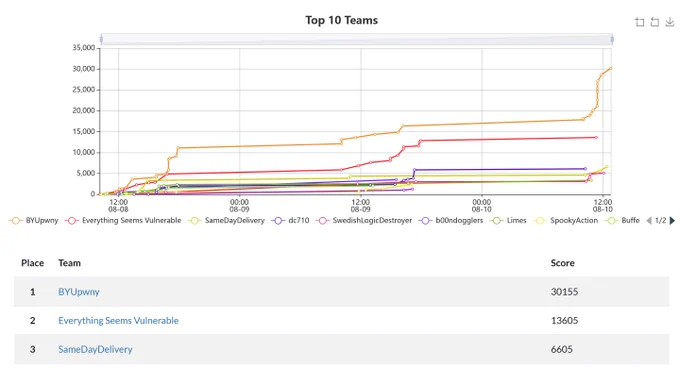The image size is (680, 368).
Task: Click the Place column header
Action: pos(33,263)
